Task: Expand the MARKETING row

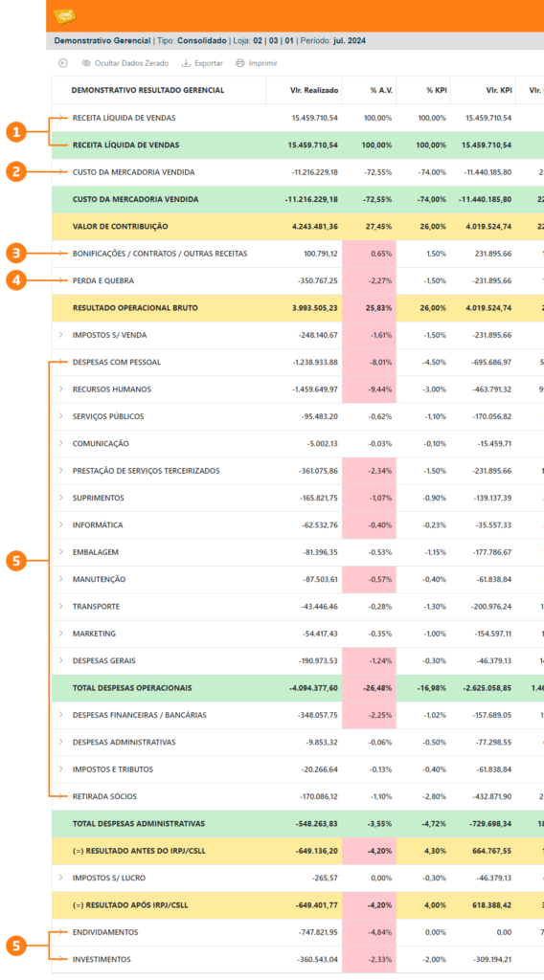Action: [60, 634]
